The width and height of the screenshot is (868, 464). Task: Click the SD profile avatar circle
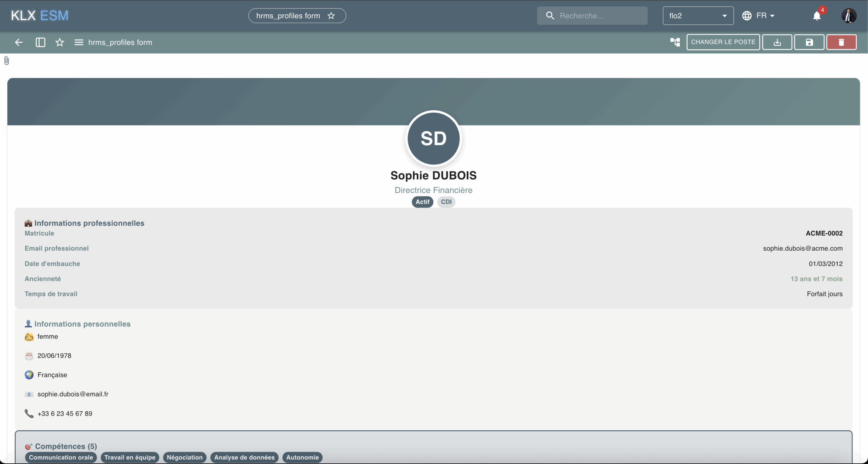(433, 138)
